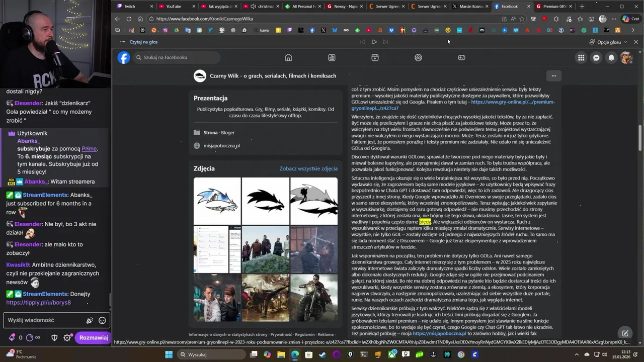Open Twitch Bits balance icon
Viewport: 644px width, 362px height.
(12, 338)
